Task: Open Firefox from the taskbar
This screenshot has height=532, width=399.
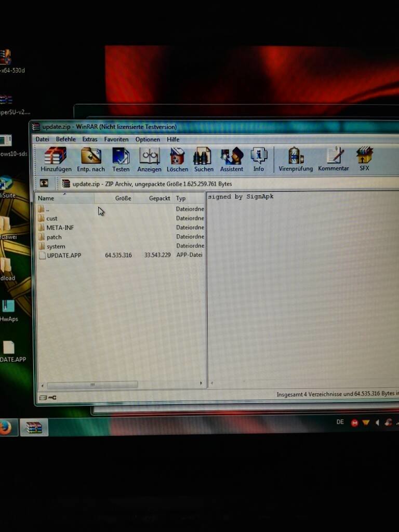Action: click(x=6, y=427)
